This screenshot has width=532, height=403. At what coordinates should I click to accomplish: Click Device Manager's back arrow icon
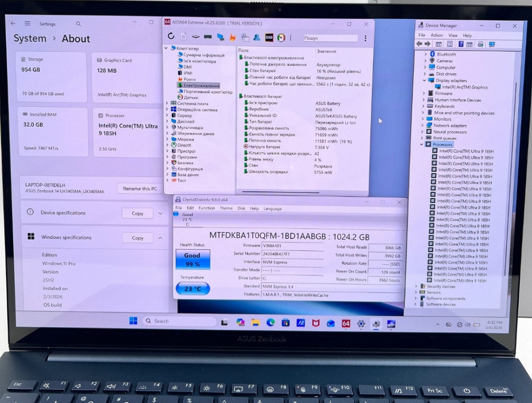[419, 44]
